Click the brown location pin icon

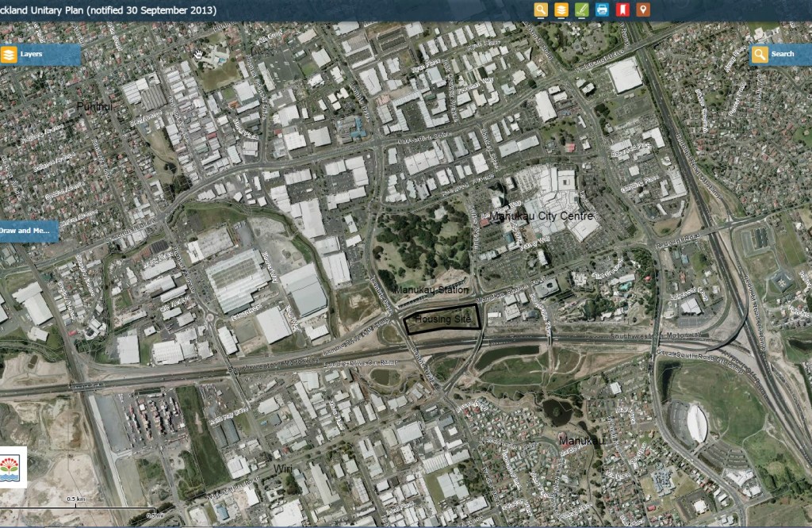(x=643, y=10)
